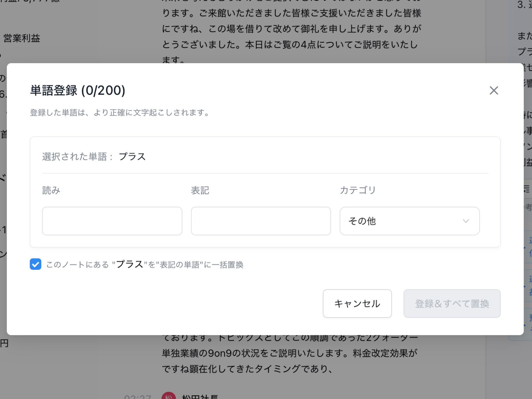Click the 単語登録 (0/200) dialog title

click(78, 91)
